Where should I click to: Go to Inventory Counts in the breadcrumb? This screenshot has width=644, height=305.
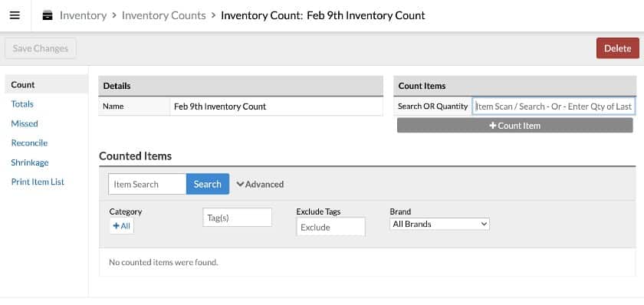164,15
